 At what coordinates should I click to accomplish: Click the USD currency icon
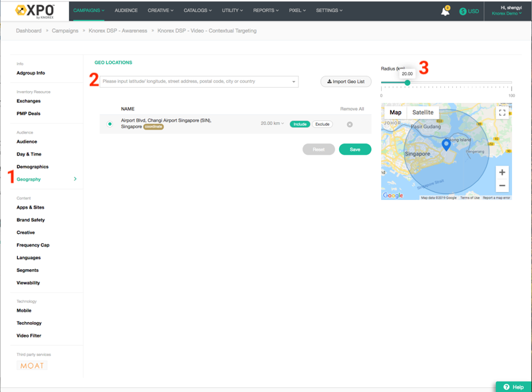click(x=463, y=11)
